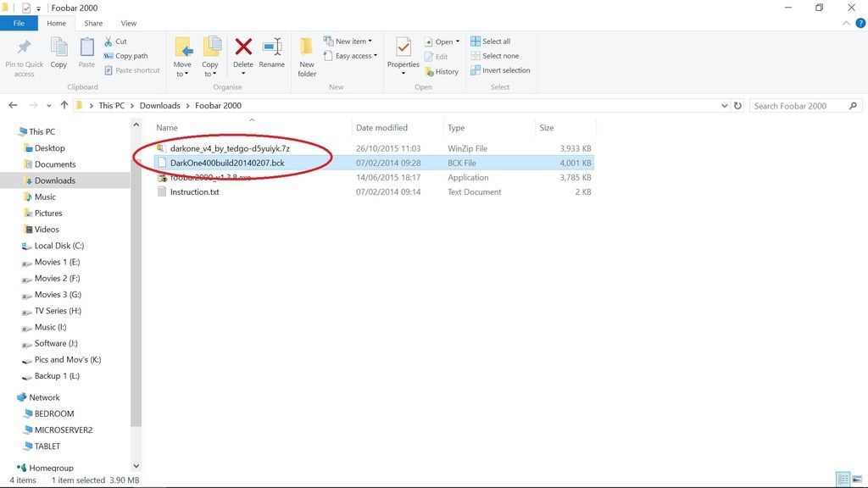Screen dimensions: 868x488
Task: Select the Instruction.txt file
Action: pyautogui.click(x=194, y=192)
